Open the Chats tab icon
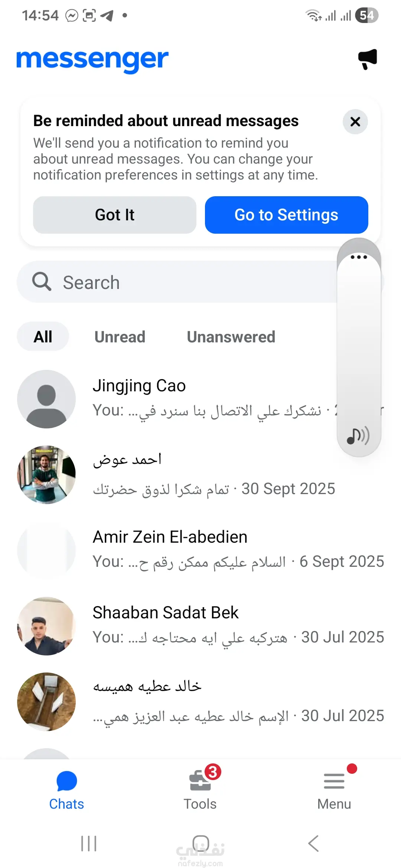Viewport: 401px width, 868px height. click(x=67, y=781)
